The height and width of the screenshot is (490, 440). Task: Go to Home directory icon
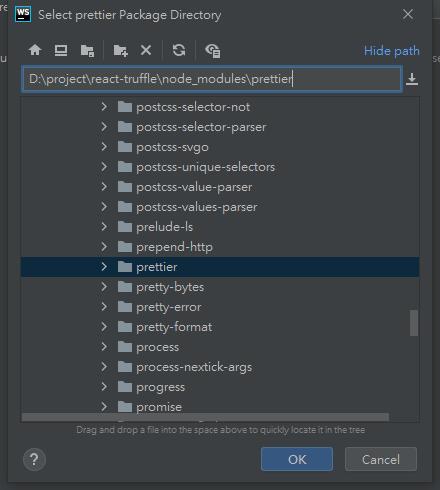(x=35, y=50)
